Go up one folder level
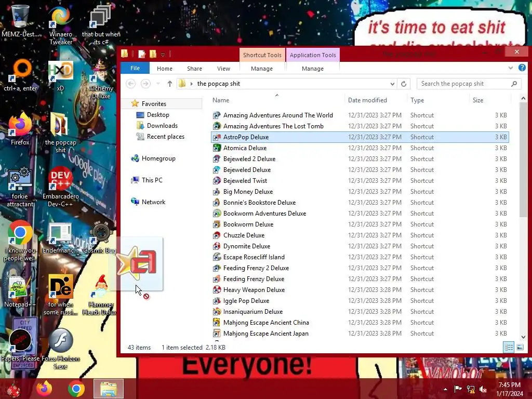The height and width of the screenshot is (399, 532). tap(170, 84)
